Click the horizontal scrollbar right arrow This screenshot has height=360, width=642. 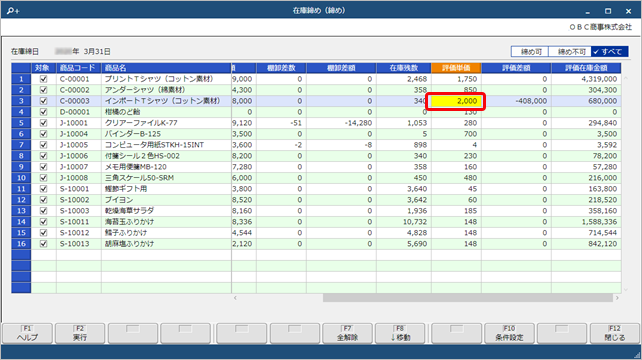(617, 298)
